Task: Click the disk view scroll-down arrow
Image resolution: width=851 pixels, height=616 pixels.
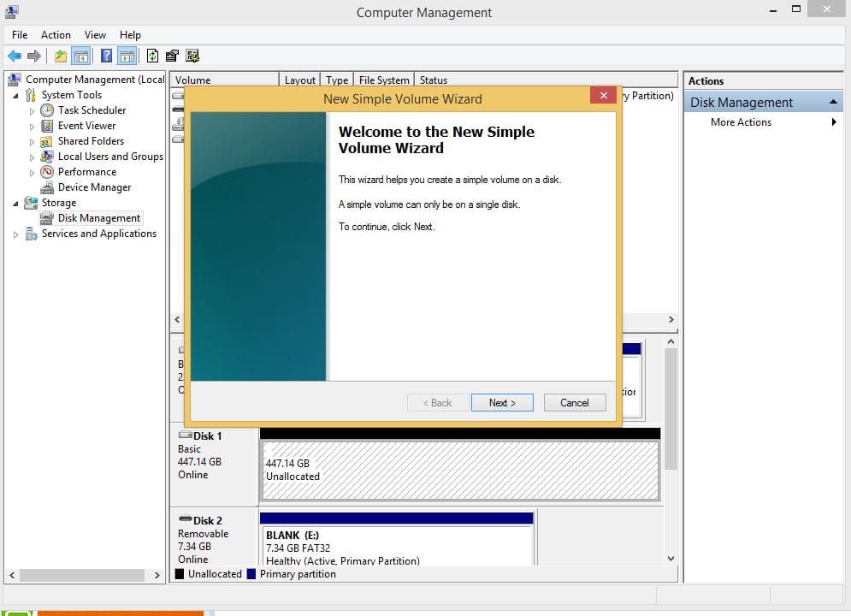Action: click(671, 558)
